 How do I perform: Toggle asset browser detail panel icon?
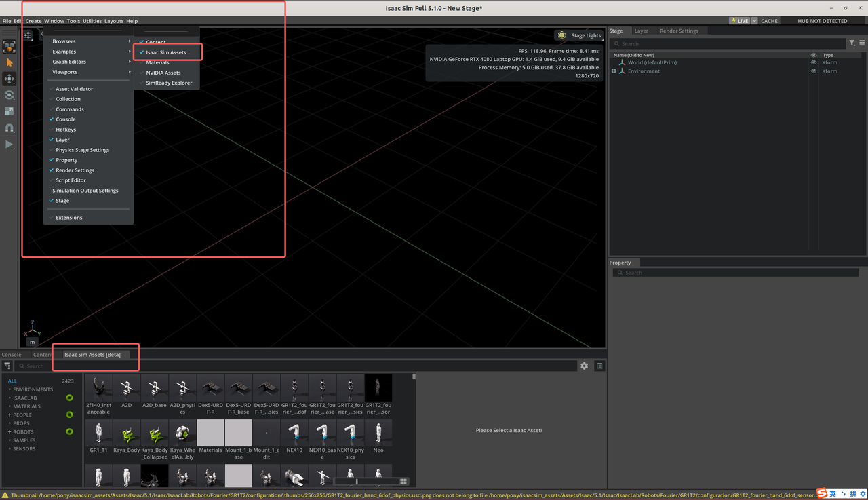[x=599, y=366]
